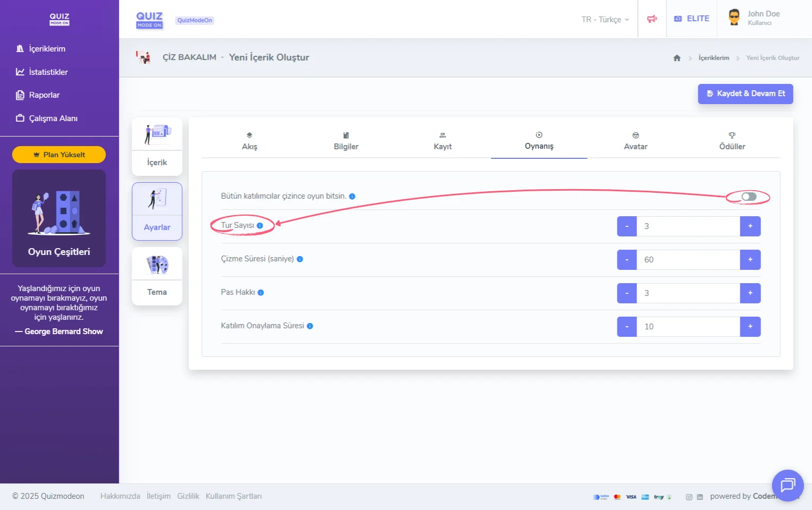Decrease Çizme Süresi with minus button

tap(627, 260)
